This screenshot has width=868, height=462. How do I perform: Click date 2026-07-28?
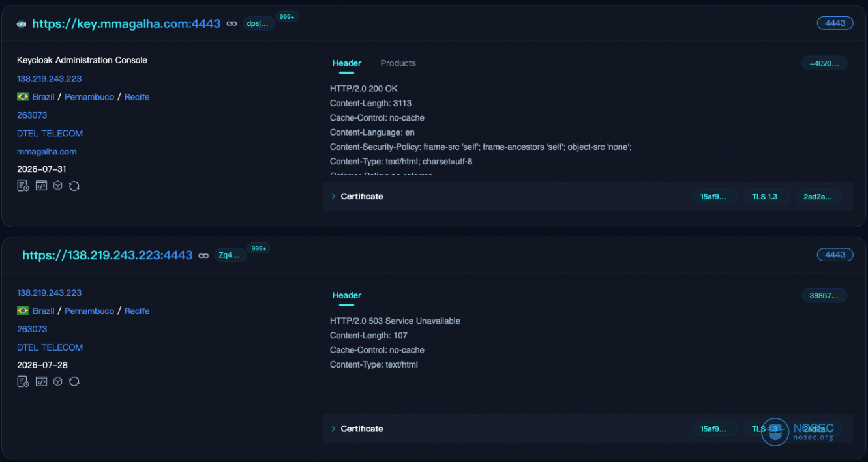point(42,365)
